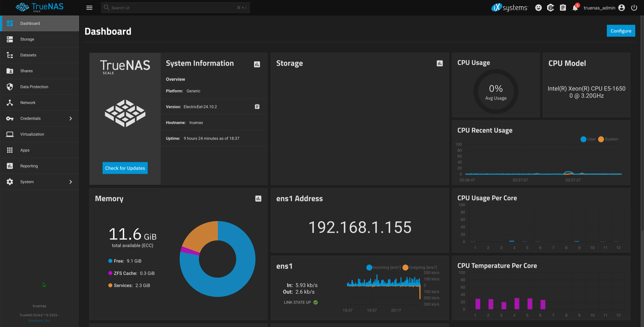Navigate to Shares

40,71
